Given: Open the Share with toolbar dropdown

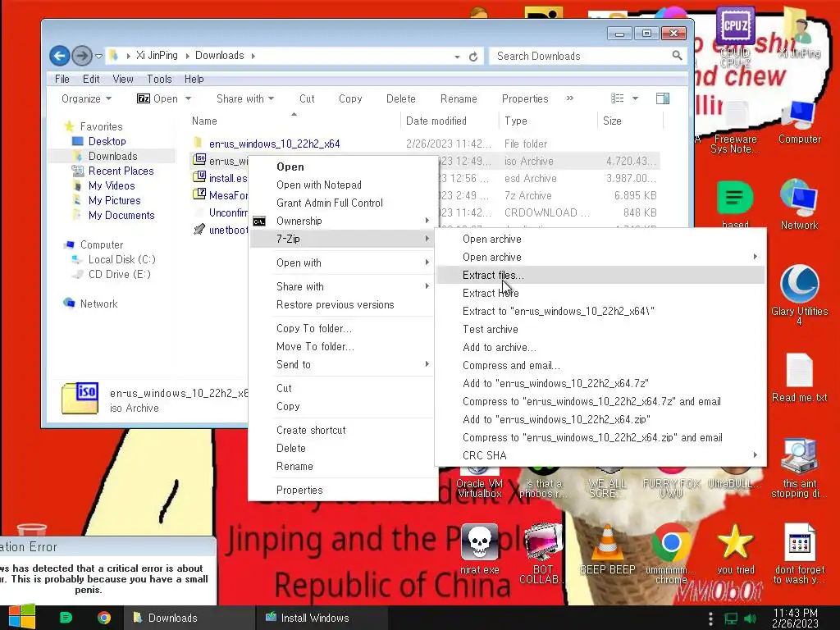Looking at the screenshot, I should pos(245,98).
